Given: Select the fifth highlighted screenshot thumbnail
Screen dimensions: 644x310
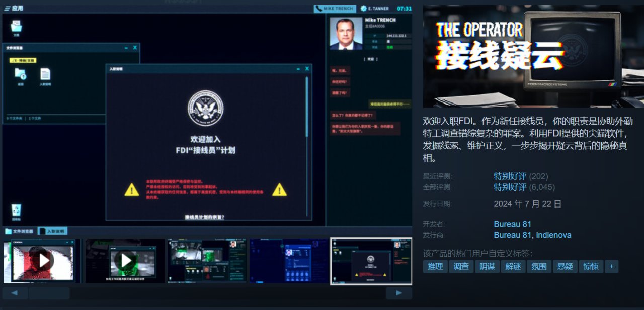Looking at the screenshot, I should [x=371, y=261].
